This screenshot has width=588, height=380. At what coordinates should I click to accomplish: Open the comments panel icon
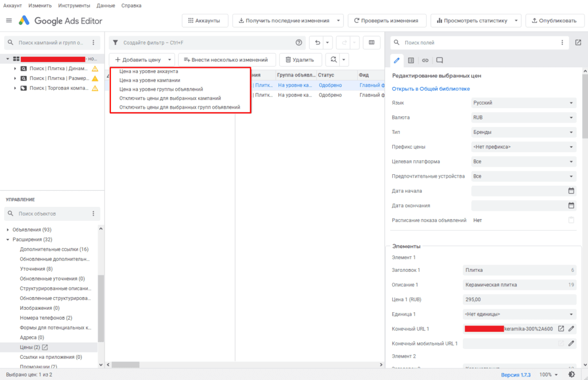pos(439,60)
